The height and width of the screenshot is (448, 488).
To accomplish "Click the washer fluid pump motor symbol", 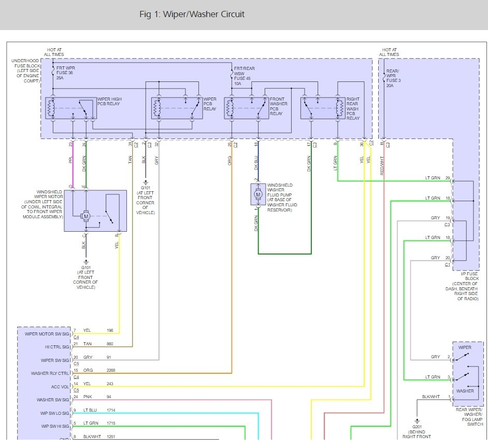I will tap(257, 194).
